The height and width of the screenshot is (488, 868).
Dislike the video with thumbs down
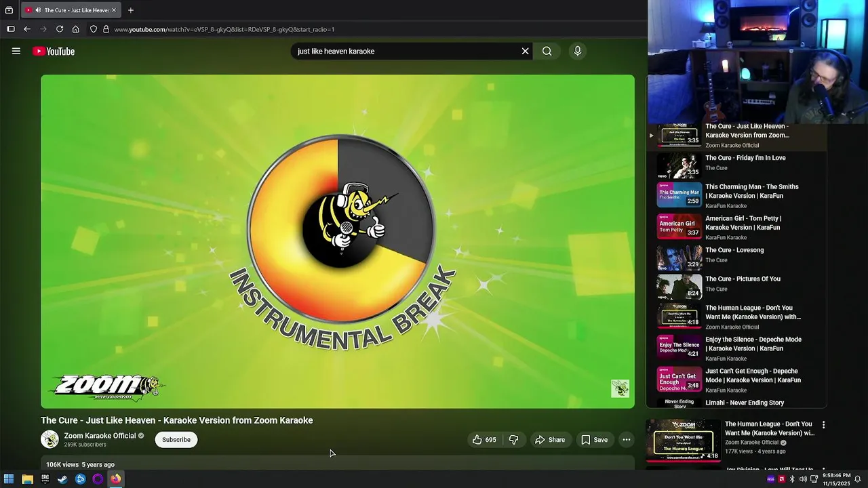pyautogui.click(x=513, y=440)
